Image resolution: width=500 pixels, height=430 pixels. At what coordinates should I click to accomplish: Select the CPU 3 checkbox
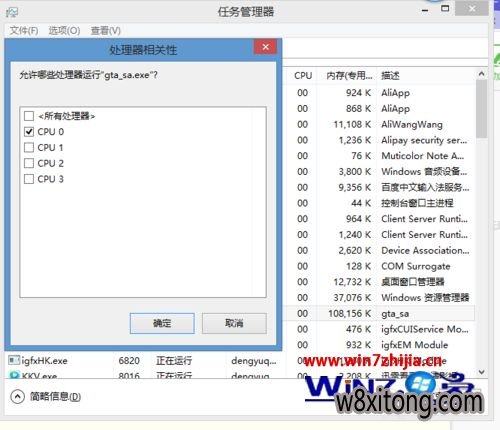29,179
